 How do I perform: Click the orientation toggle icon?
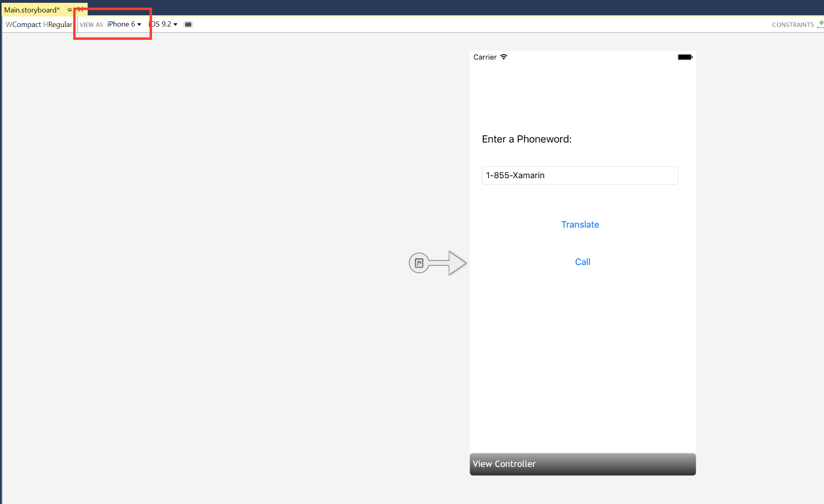[189, 24]
